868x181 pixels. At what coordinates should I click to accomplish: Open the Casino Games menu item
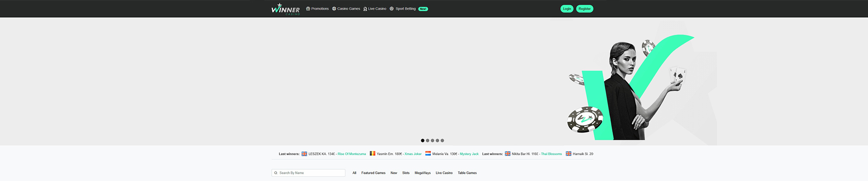click(349, 9)
